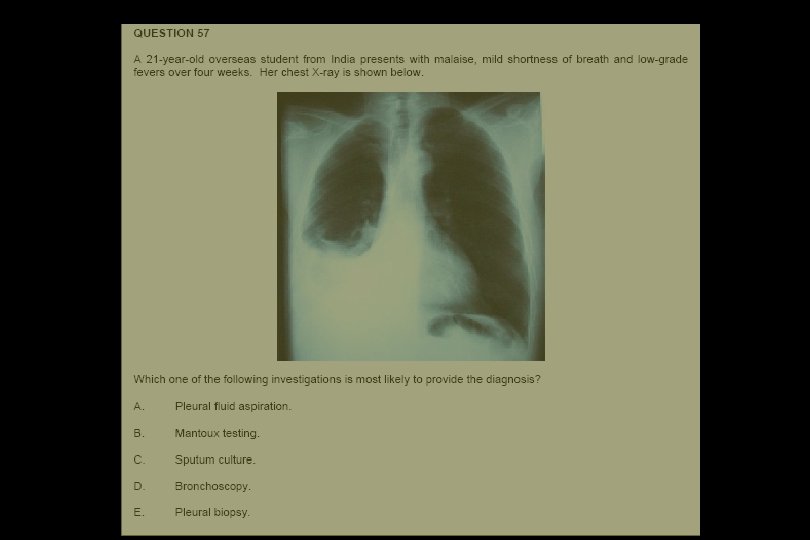The image size is (810, 540).
Task: Select answer B, Mantoux testing
Action: click(x=217, y=434)
